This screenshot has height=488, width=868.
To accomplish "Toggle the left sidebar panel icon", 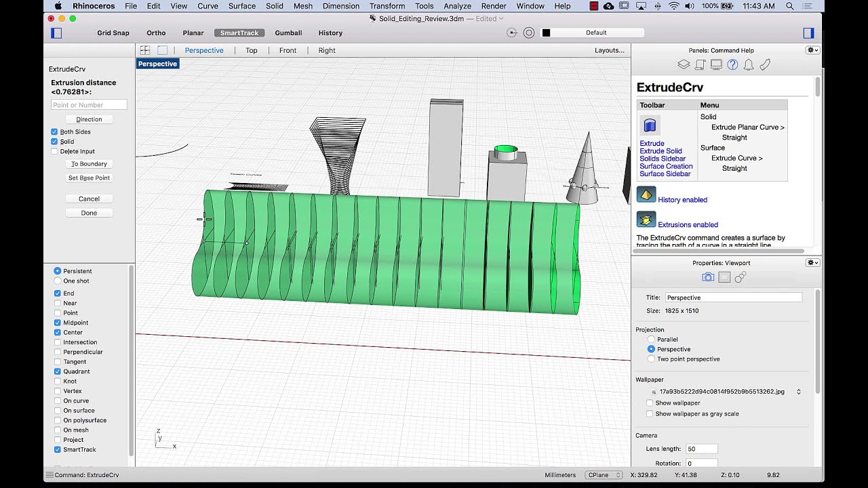I will tap(56, 33).
